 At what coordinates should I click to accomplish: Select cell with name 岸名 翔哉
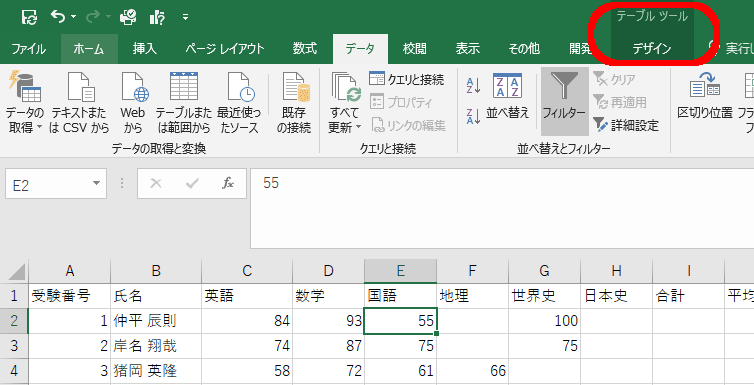point(156,346)
